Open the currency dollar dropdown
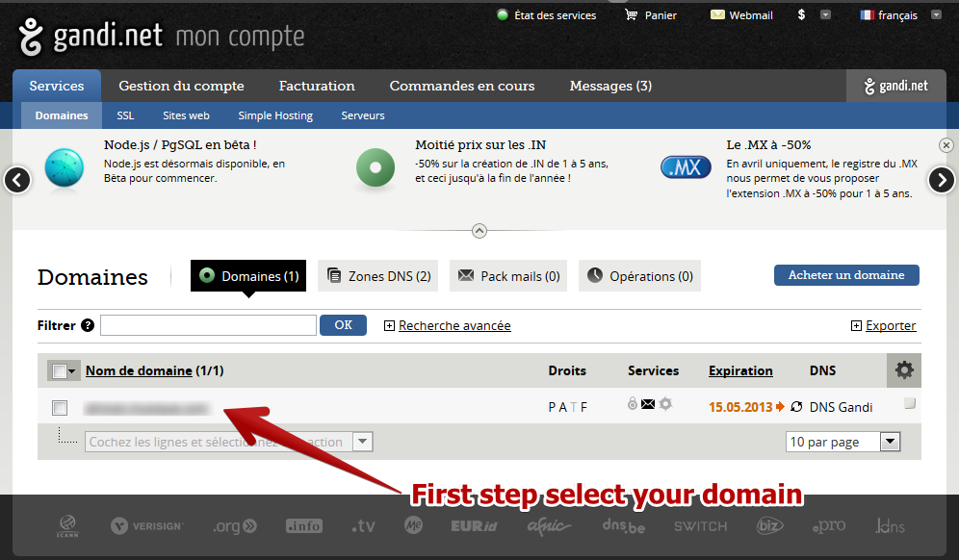The width and height of the screenshot is (959, 560). 825,15
